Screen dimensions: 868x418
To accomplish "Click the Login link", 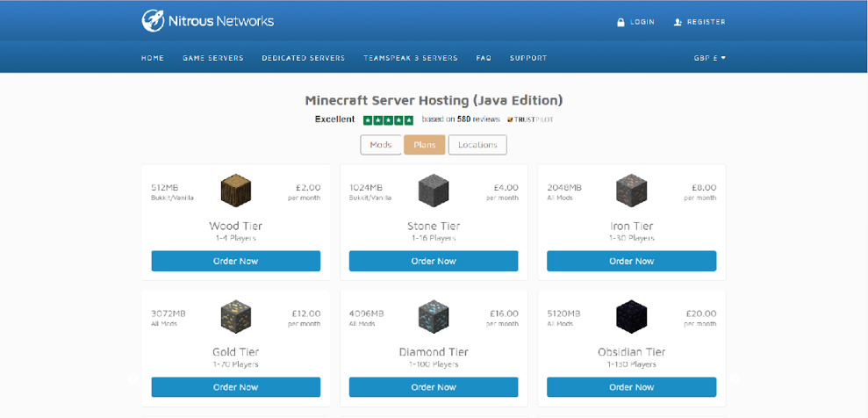I will point(635,22).
